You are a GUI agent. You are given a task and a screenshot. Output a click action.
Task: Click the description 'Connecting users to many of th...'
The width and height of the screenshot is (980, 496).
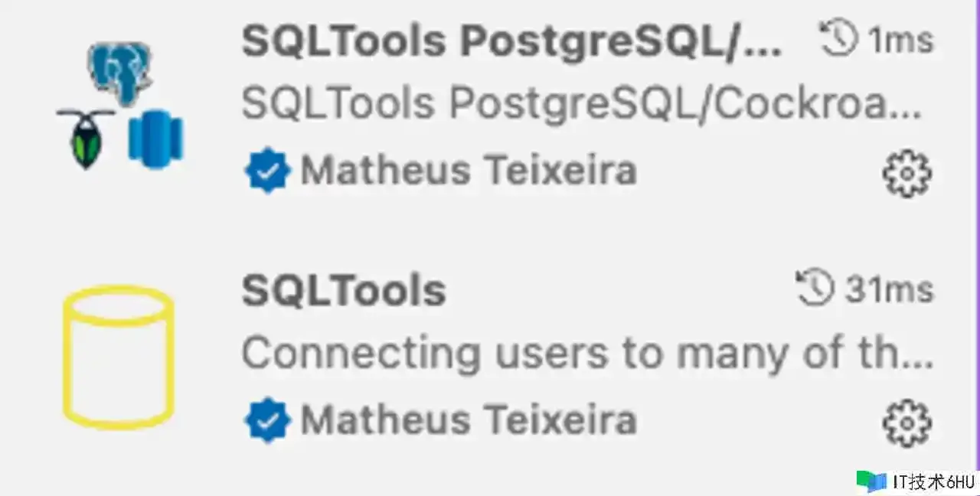[588, 354]
